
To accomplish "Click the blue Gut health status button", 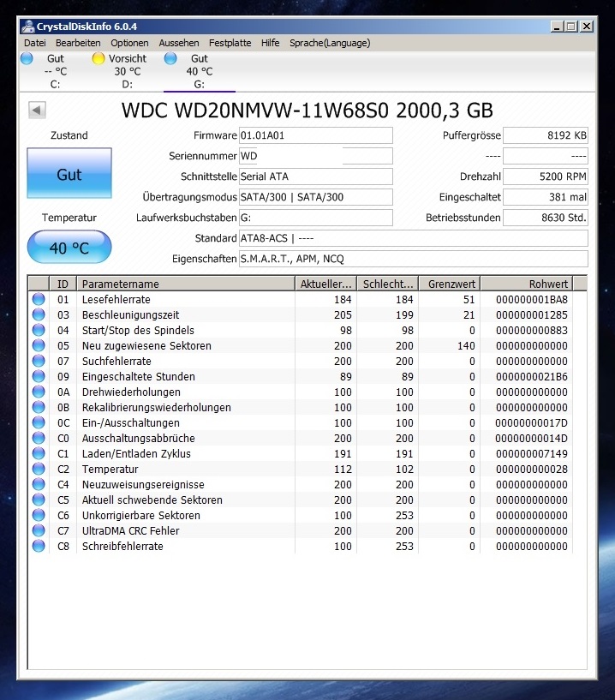I will click(x=69, y=173).
